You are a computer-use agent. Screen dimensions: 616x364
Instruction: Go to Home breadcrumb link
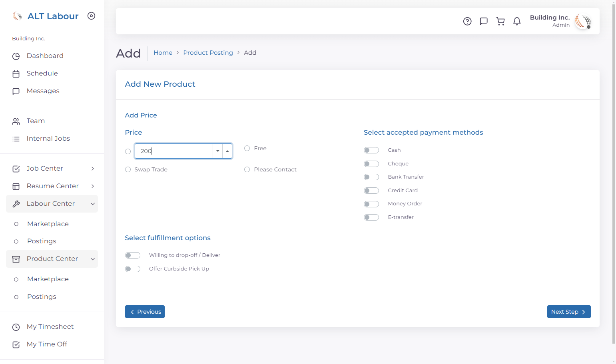point(163,53)
